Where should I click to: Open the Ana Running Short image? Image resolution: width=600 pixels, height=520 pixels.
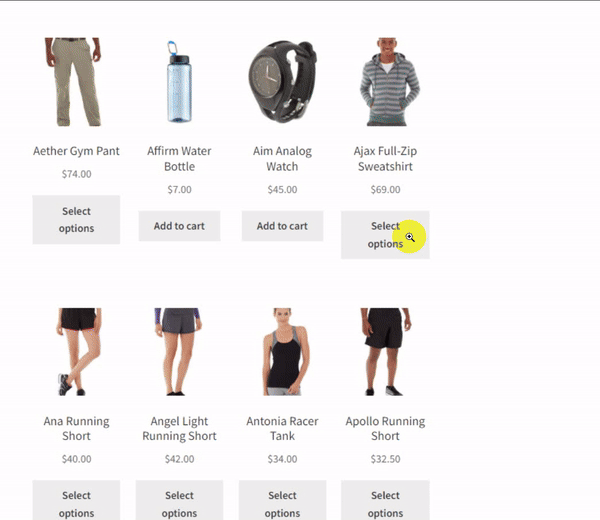click(76, 352)
